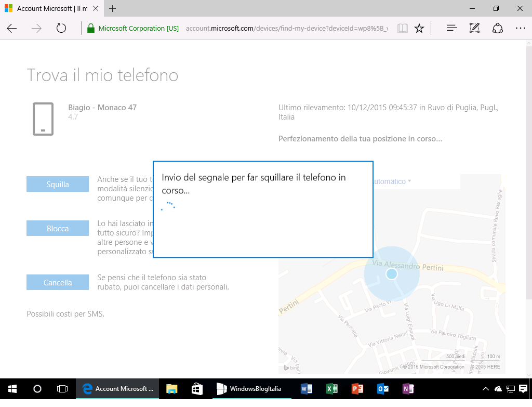Close the Account Microsoft tab
This screenshot has width=532, height=407.
tap(96, 8)
